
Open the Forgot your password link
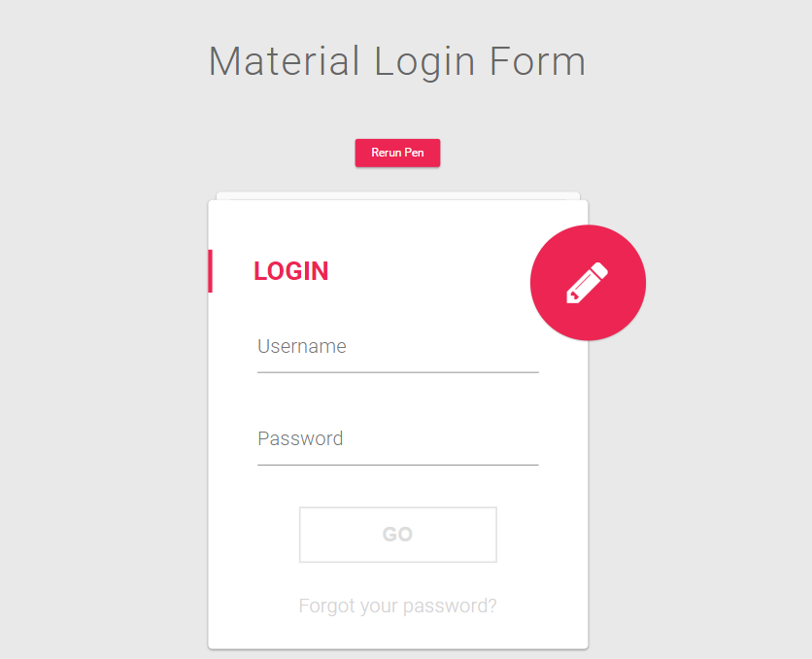397,606
